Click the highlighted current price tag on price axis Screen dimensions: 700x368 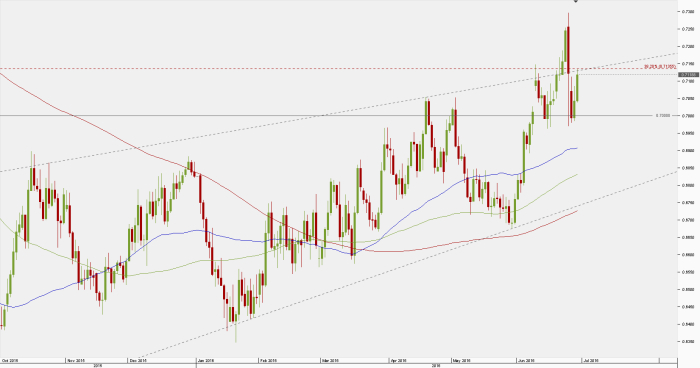(x=688, y=75)
